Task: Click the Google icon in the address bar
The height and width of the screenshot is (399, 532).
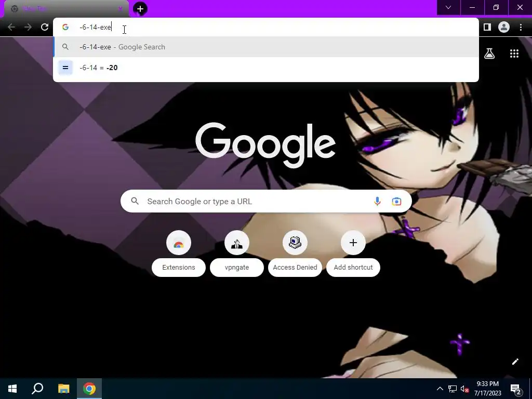Action: [65, 27]
